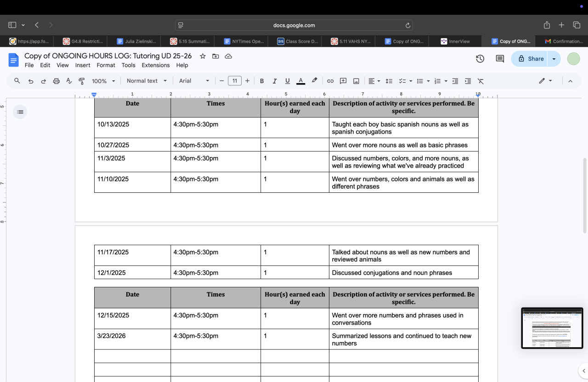
Task: Insert an image from the toolbar
Action: coord(356,81)
